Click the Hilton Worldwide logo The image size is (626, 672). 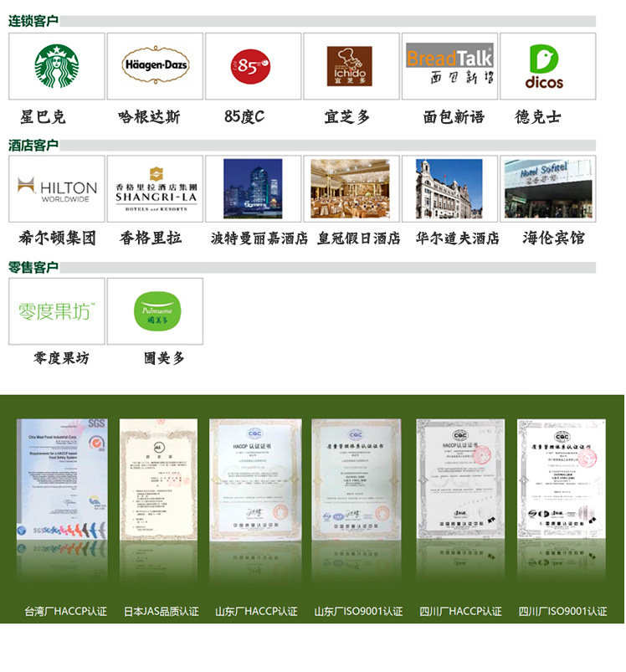pyautogui.click(x=57, y=189)
